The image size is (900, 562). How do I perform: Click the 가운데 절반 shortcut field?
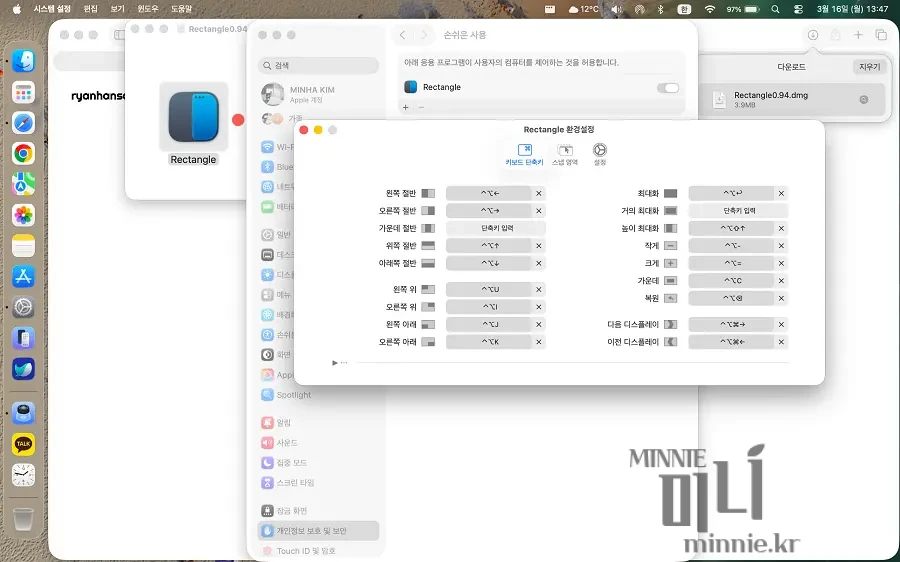click(x=496, y=228)
